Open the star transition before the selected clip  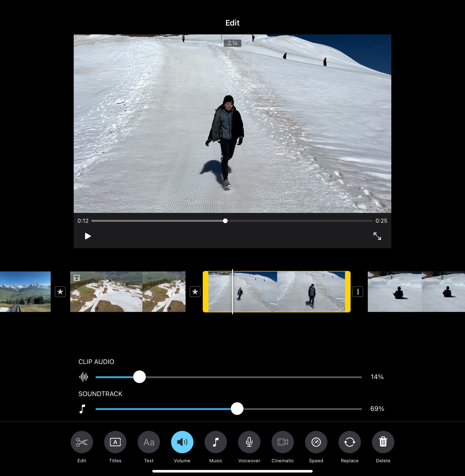(195, 292)
